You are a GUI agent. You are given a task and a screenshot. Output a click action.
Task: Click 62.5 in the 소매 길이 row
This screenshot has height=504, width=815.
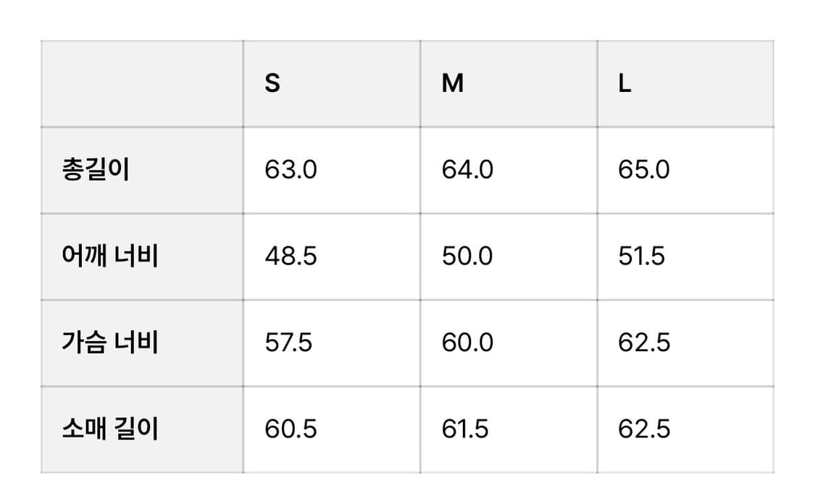[x=644, y=429]
